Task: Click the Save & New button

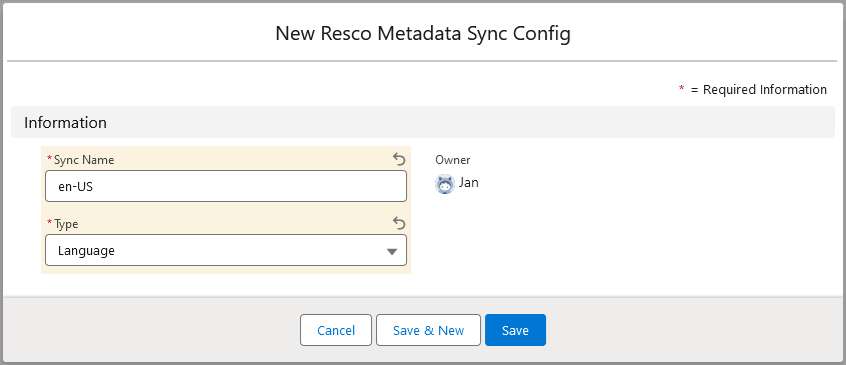Action: point(428,330)
